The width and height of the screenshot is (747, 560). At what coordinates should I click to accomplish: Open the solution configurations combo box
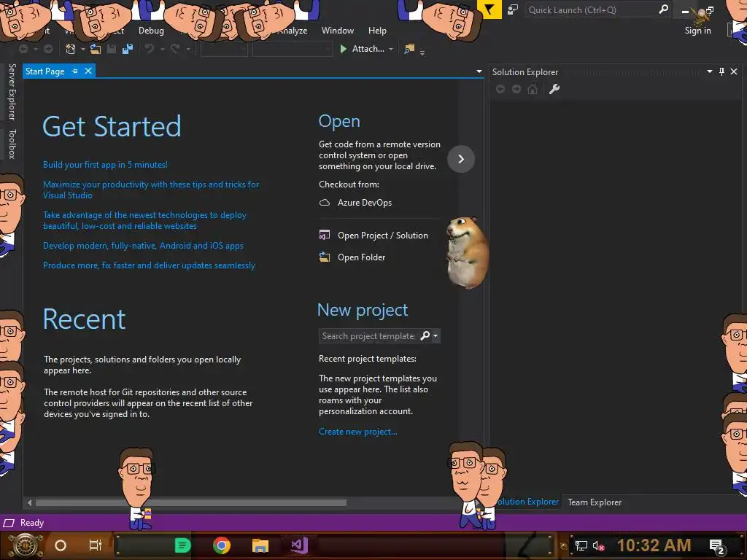(224, 49)
